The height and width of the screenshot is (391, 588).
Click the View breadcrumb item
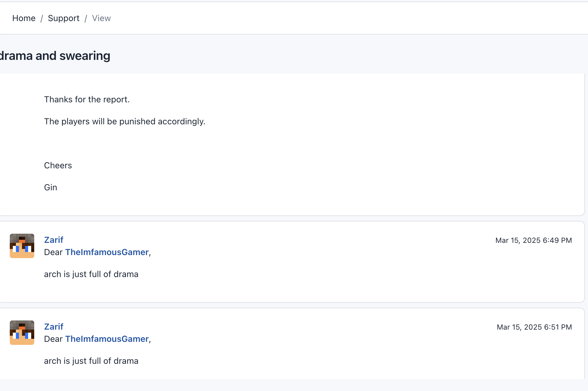point(101,18)
